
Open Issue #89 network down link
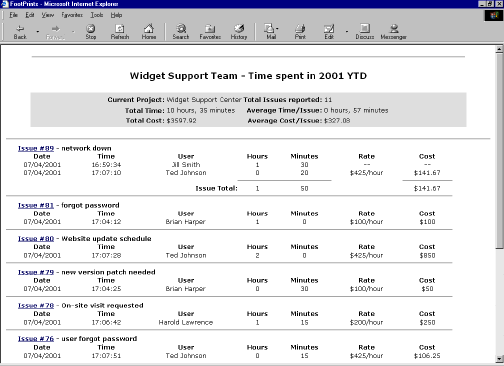36,148
